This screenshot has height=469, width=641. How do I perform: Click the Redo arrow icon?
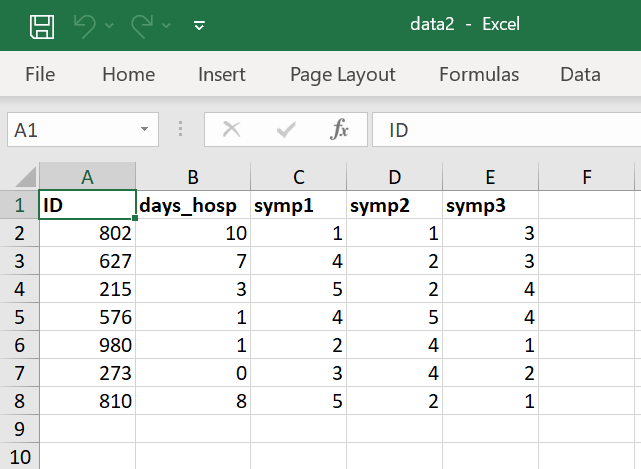(x=142, y=25)
